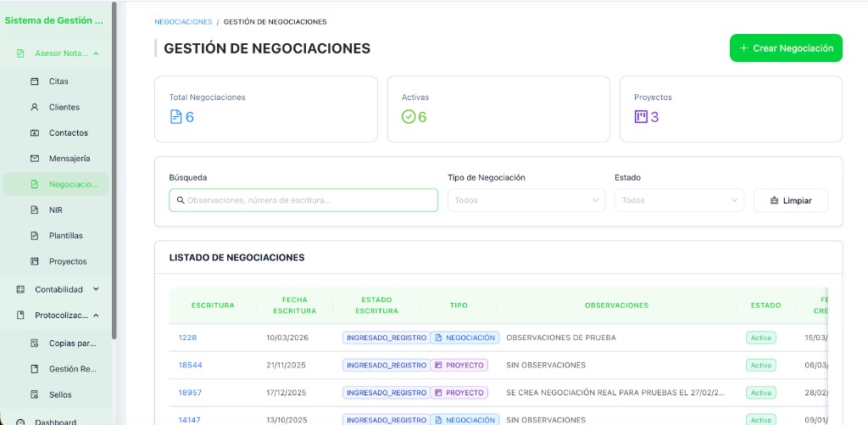Click the Mensajería envelope icon
868x425 pixels.
34,159
